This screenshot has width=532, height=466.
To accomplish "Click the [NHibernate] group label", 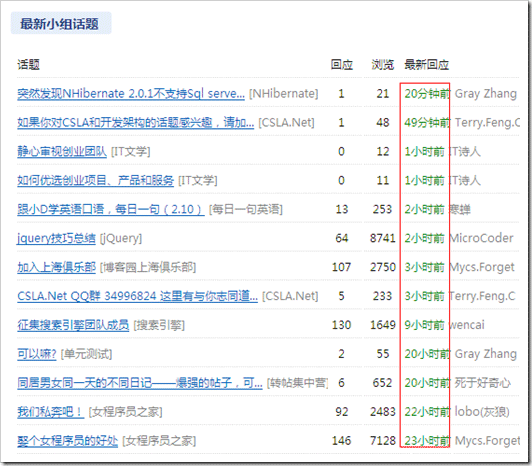I will click(284, 94).
